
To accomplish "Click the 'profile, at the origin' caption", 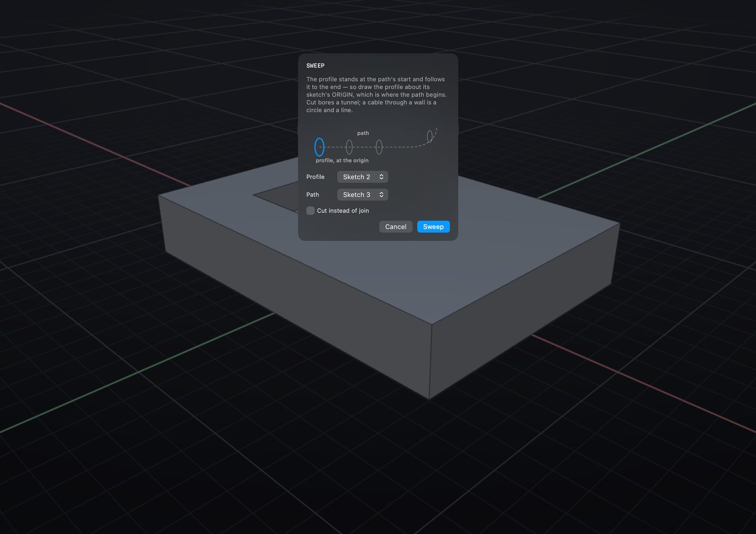I will pos(342,161).
